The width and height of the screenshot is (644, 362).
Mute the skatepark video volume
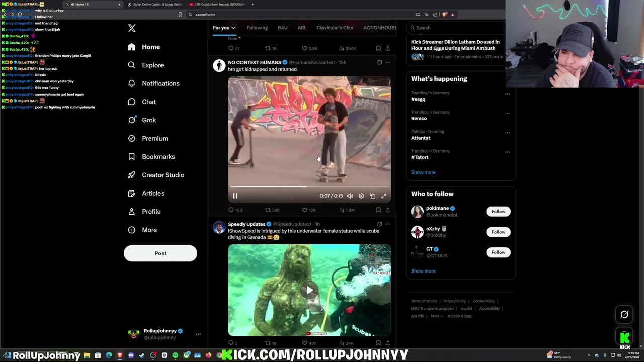tap(350, 196)
